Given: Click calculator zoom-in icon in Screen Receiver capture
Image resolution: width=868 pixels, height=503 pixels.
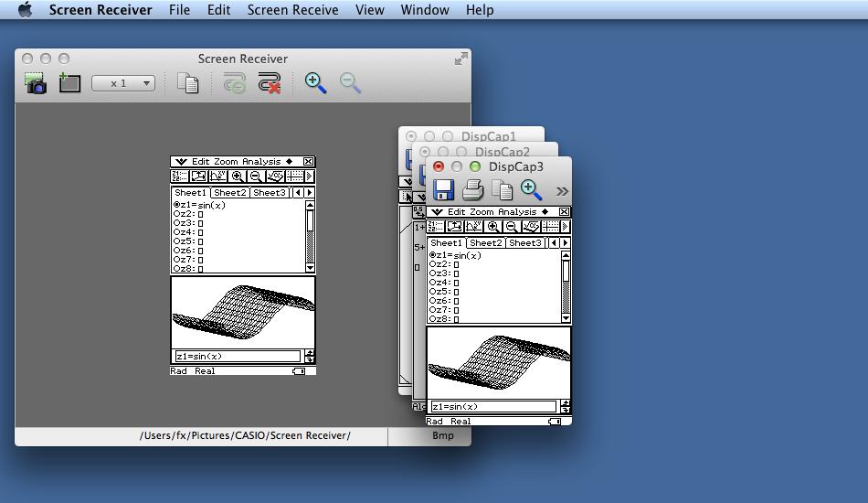Looking at the screenshot, I should click(237, 177).
